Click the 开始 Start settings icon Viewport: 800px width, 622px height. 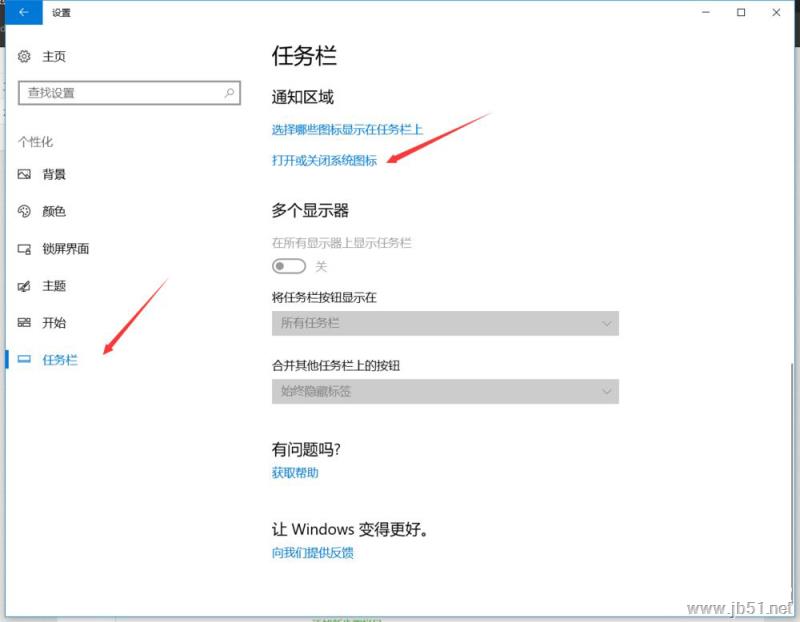tap(25, 323)
